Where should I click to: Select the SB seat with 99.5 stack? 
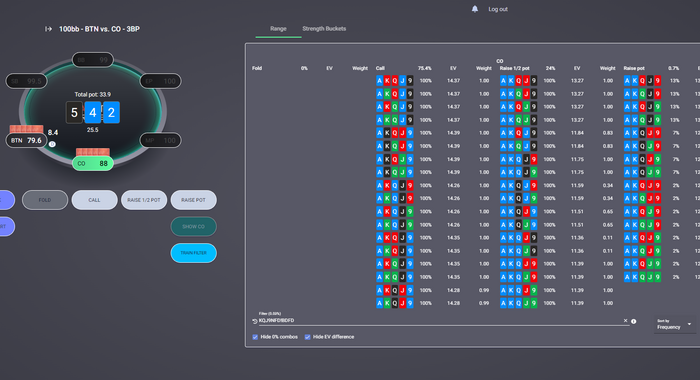click(x=26, y=81)
